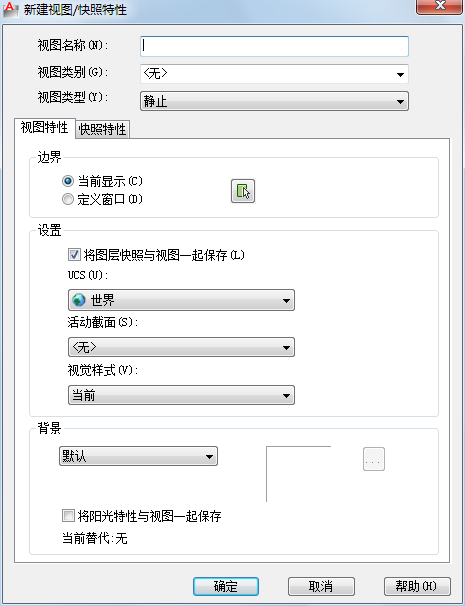Click the 视图名称 text input field

click(274, 46)
